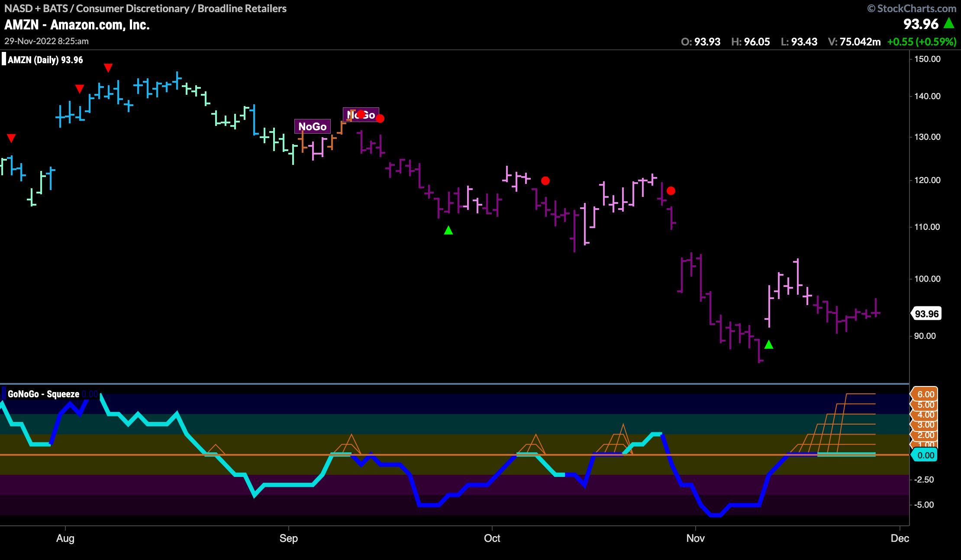Click the Sep label on time axis
The height and width of the screenshot is (560, 961).
289,538
